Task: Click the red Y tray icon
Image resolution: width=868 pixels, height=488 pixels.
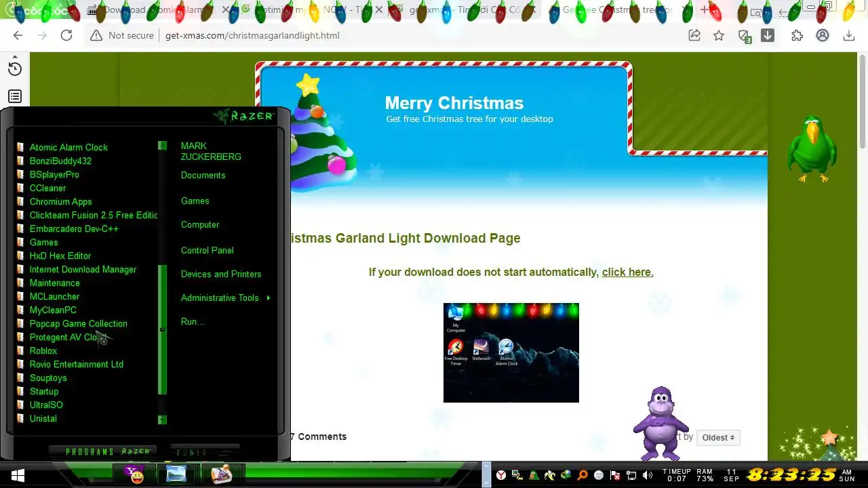Action: click(x=501, y=475)
